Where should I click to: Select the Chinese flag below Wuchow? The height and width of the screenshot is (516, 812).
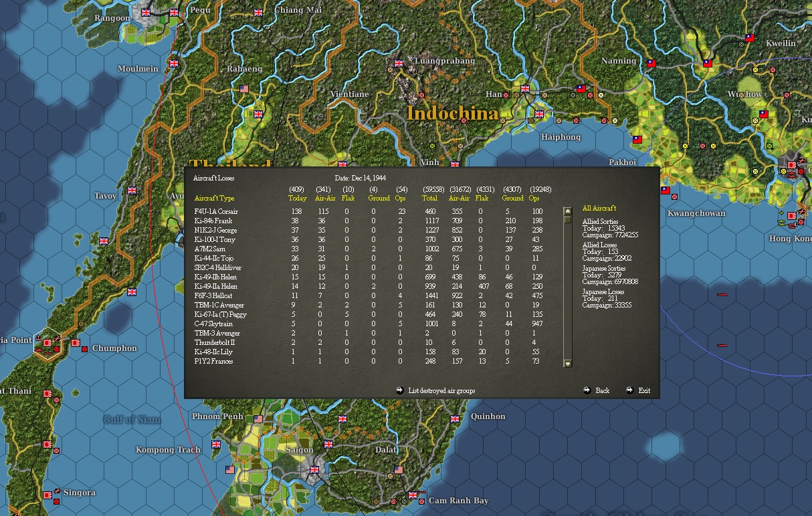point(763,114)
